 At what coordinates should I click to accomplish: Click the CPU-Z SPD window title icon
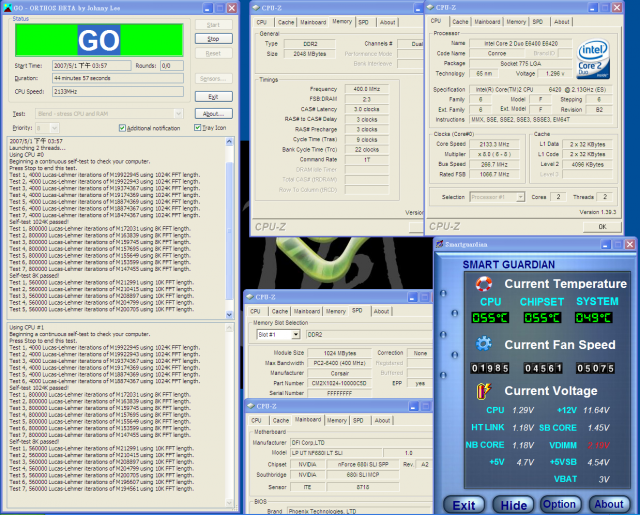click(250, 297)
